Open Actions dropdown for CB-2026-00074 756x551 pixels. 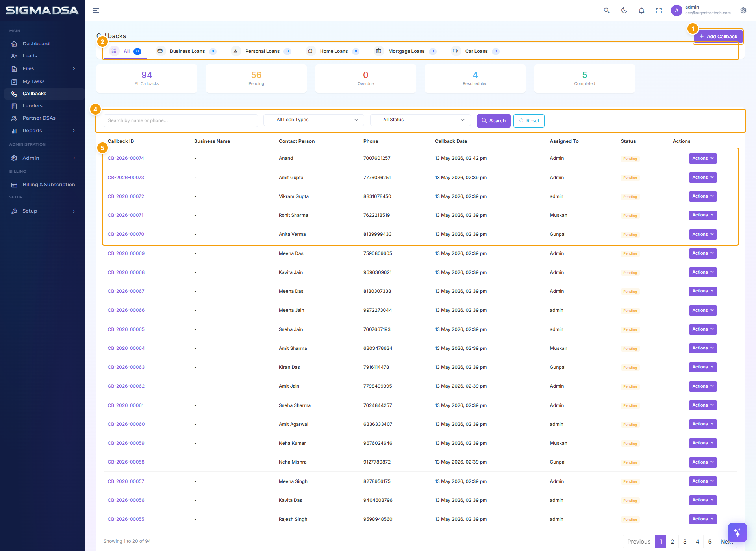pos(703,159)
